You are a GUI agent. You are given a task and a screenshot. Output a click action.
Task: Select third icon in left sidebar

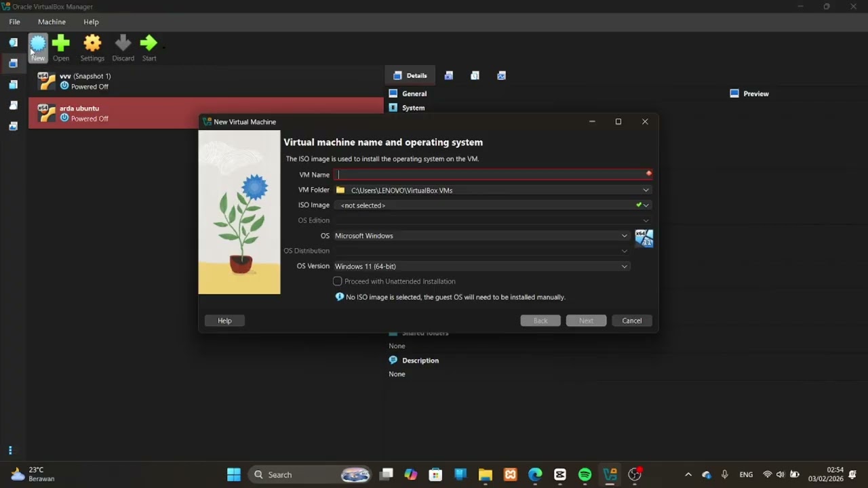(13, 85)
